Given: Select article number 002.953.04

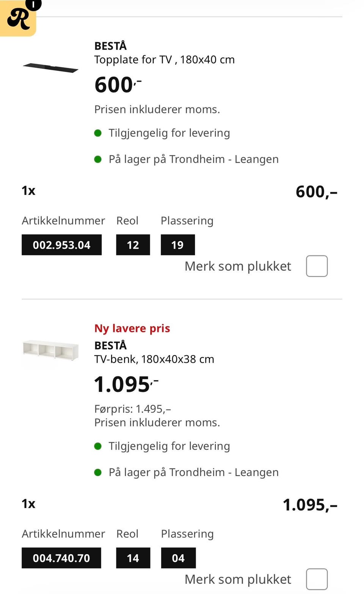Looking at the screenshot, I should click(x=61, y=245).
